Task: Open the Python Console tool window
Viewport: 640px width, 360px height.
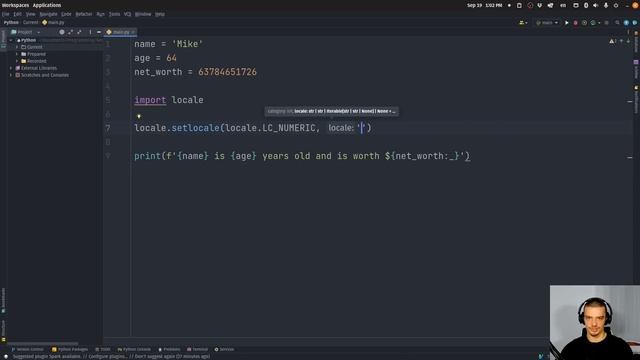Action: (134, 349)
